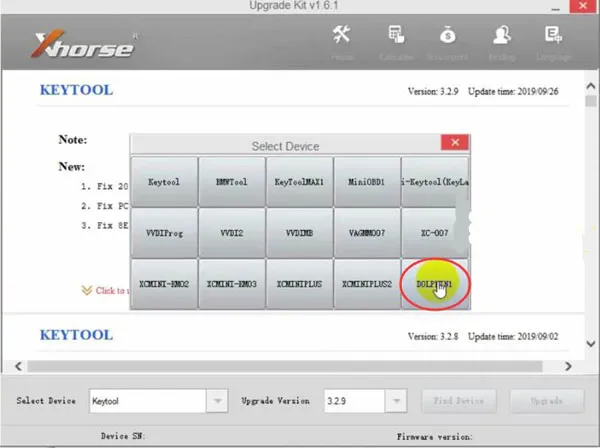Open the Calculator toolbar icon
Viewport: 600px width, 448px height.
pos(396,34)
